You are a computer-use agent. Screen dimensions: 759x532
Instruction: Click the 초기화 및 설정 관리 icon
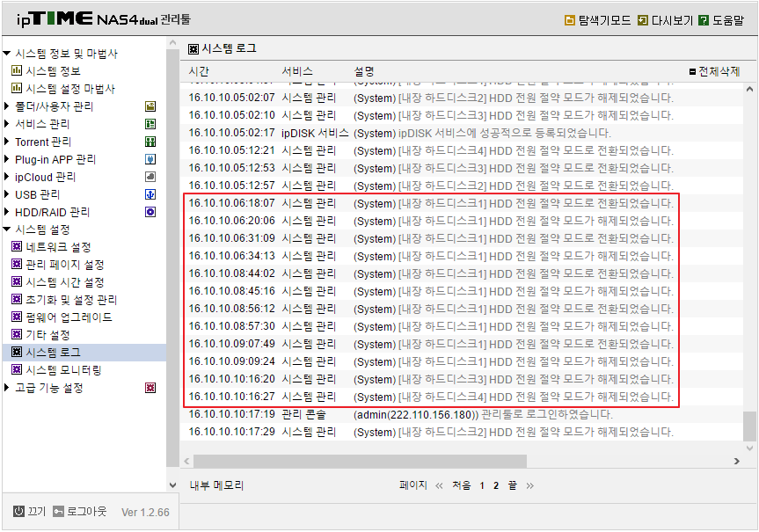(17, 300)
